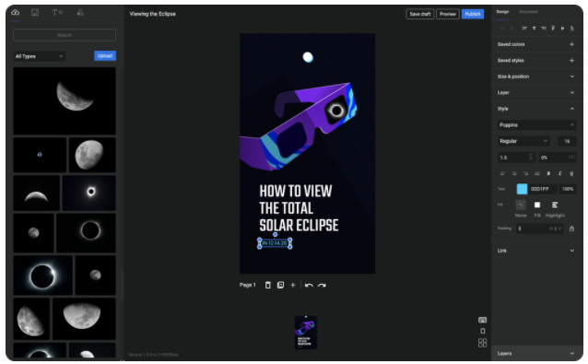Select the half-moon image at top of library
Viewport: 588px width, 364px height.
pos(65,100)
